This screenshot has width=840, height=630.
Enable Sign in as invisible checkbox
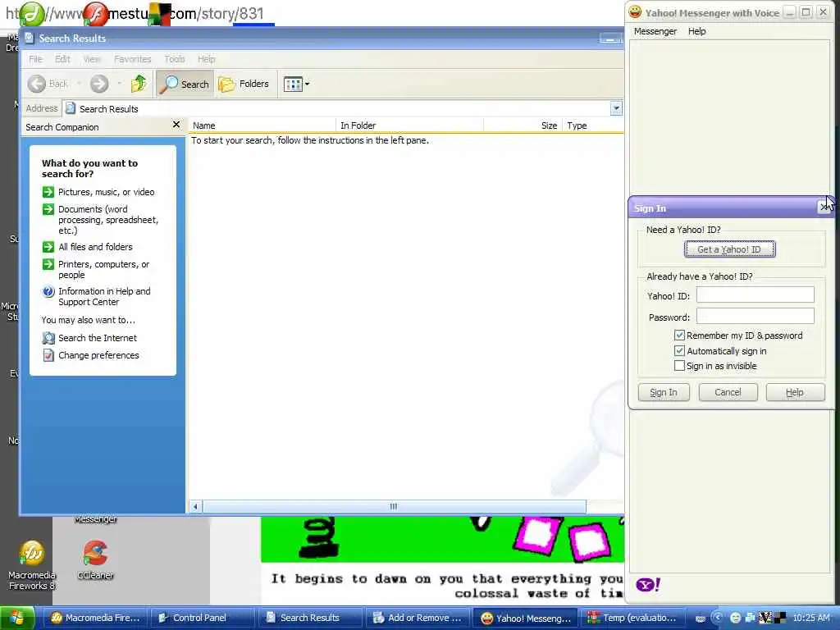[x=679, y=366]
